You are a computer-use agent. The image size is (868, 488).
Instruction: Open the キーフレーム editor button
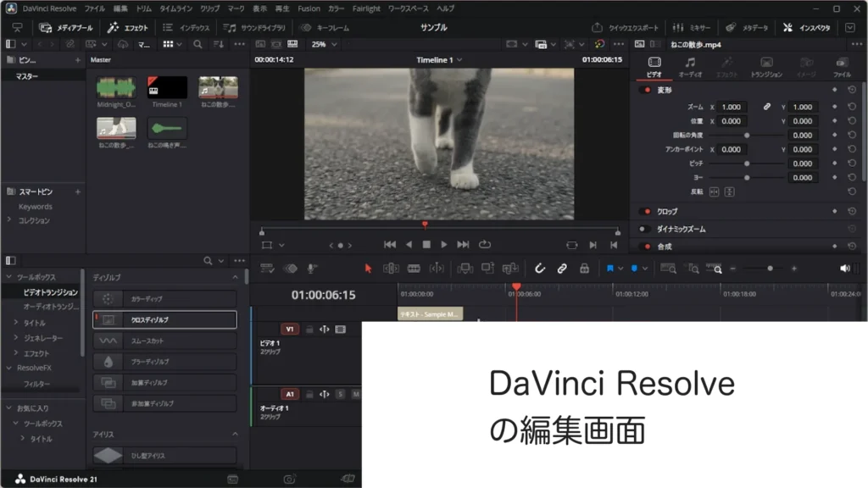click(325, 28)
